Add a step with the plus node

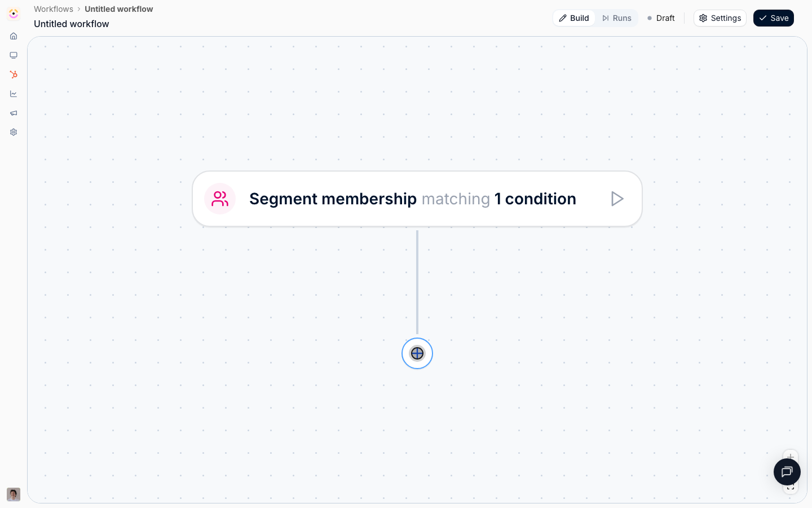click(x=417, y=353)
